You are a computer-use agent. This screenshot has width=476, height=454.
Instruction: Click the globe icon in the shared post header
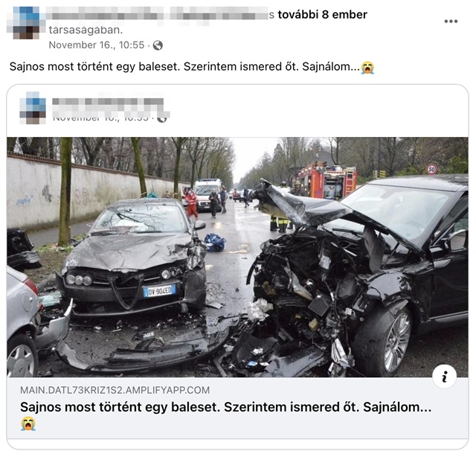coord(162,119)
